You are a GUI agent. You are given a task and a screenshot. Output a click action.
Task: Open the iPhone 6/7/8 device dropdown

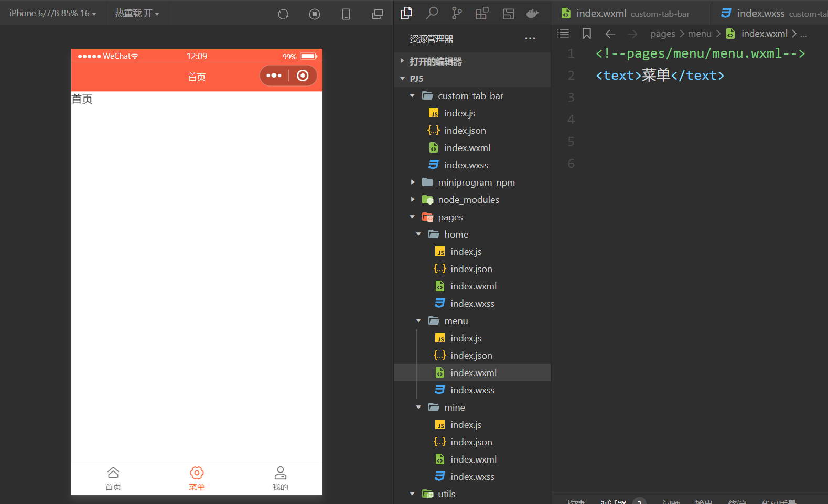(x=53, y=13)
